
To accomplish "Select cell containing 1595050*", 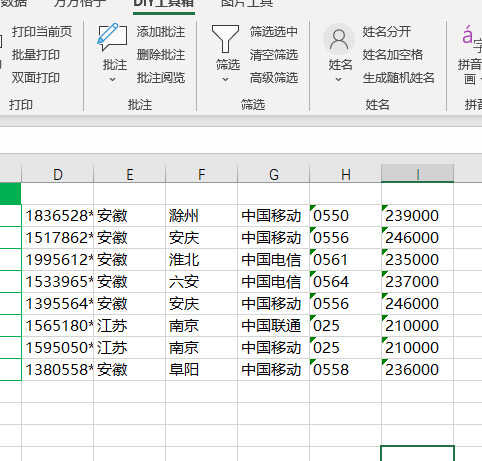I will (x=58, y=348).
